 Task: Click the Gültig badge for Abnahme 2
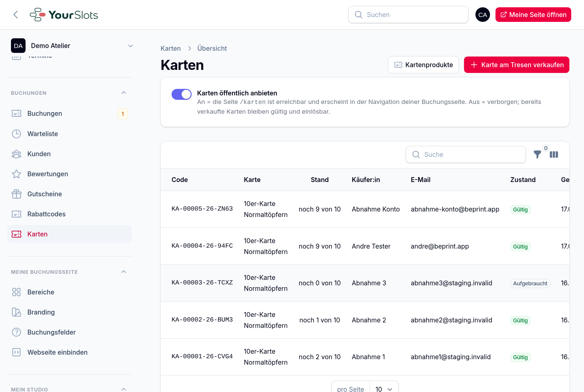click(520, 321)
